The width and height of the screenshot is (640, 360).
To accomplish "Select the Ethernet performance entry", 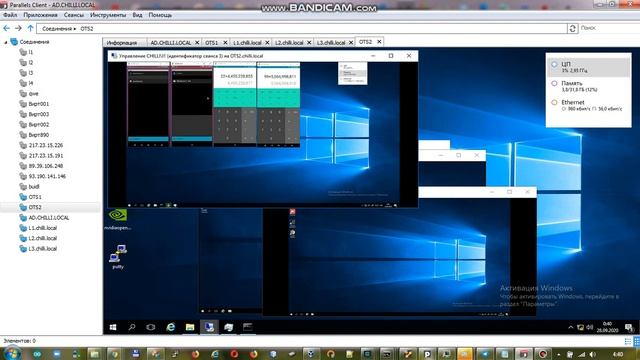I will click(x=589, y=105).
